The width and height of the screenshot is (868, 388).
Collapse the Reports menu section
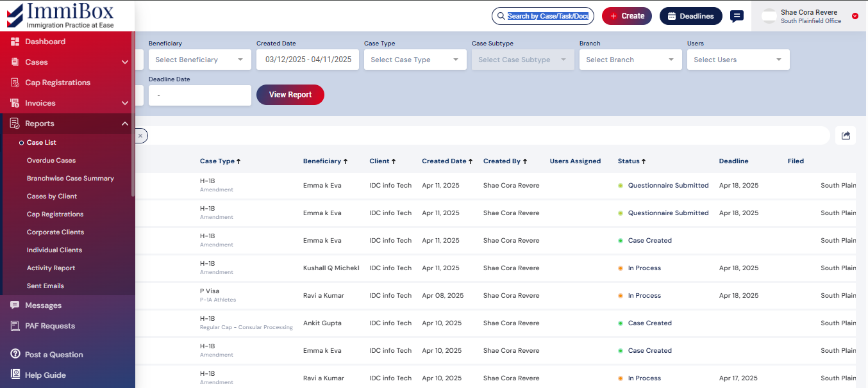click(125, 124)
